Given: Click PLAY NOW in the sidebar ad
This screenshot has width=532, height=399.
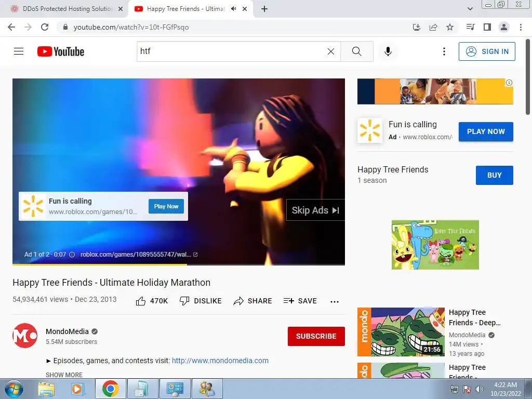Looking at the screenshot, I should point(486,131).
